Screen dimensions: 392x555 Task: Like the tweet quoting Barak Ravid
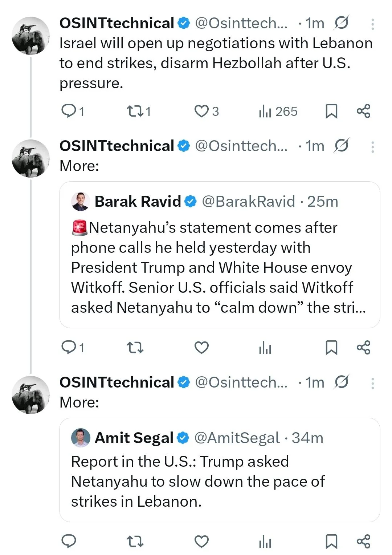(201, 348)
